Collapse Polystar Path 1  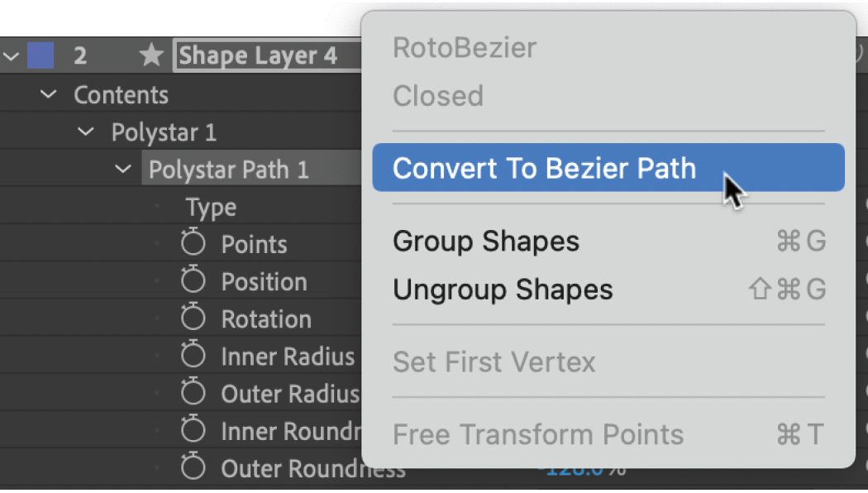(x=123, y=169)
